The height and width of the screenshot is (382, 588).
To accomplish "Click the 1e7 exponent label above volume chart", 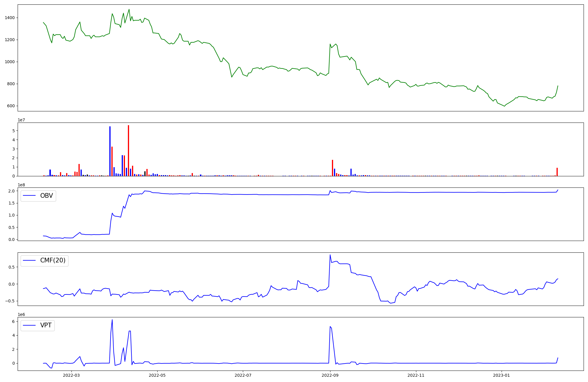I will click(21, 120).
